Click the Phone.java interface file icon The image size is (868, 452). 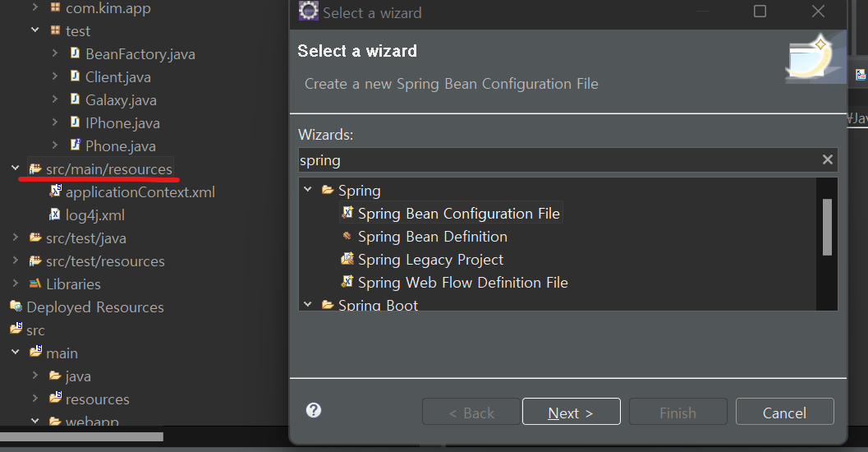tap(75, 145)
